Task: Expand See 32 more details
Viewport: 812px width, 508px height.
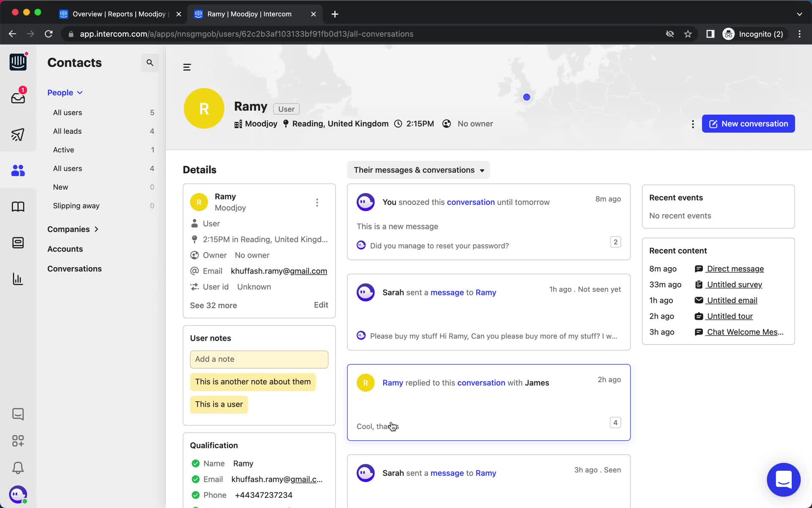Action: (x=213, y=305)
